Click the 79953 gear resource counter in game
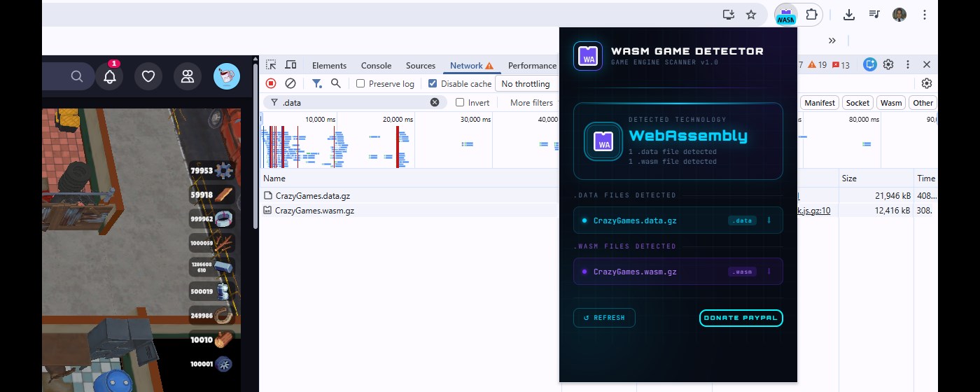The image size is (980, 392). (211, 171)
